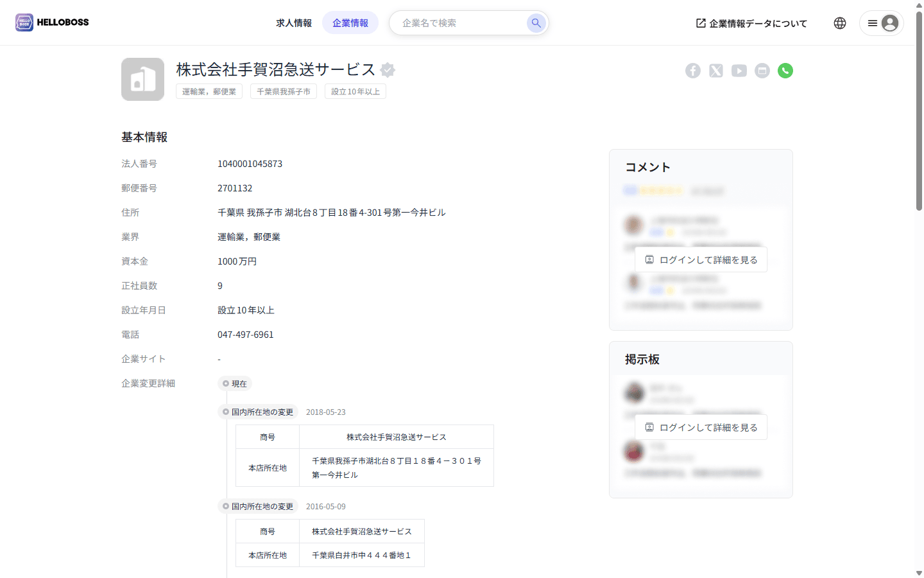Click the gray website icon beside YouTube
Screen dimensions: 924x578
click(x=762, y=71)
